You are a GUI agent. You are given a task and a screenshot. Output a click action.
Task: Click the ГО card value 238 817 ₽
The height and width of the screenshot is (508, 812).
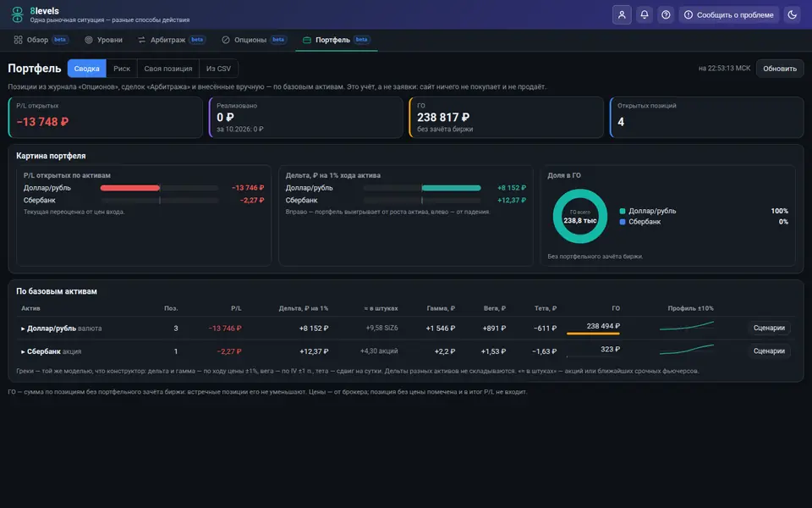tap(443, 118)
